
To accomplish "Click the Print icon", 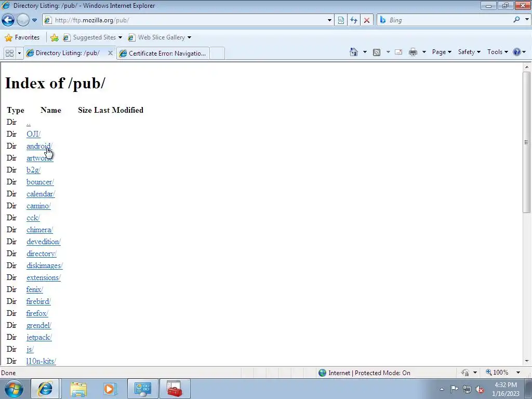I will pyautogui.click(x=413, y=52).
